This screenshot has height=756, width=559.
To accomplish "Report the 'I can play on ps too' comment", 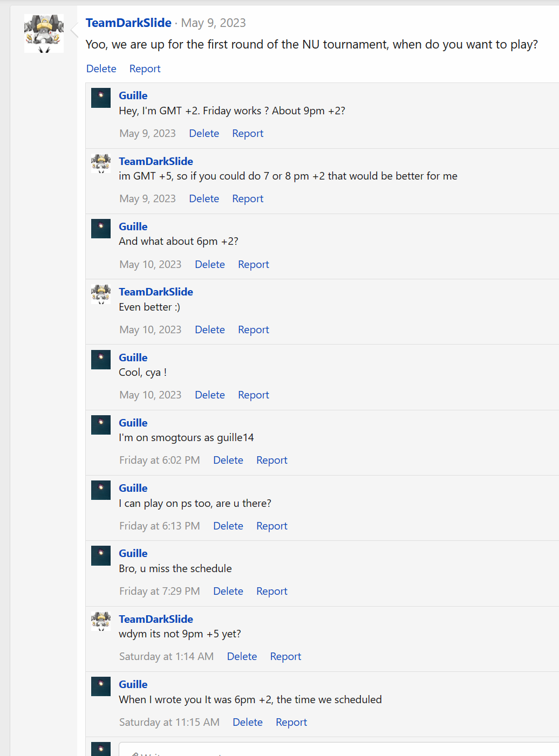I will [272, 526].
